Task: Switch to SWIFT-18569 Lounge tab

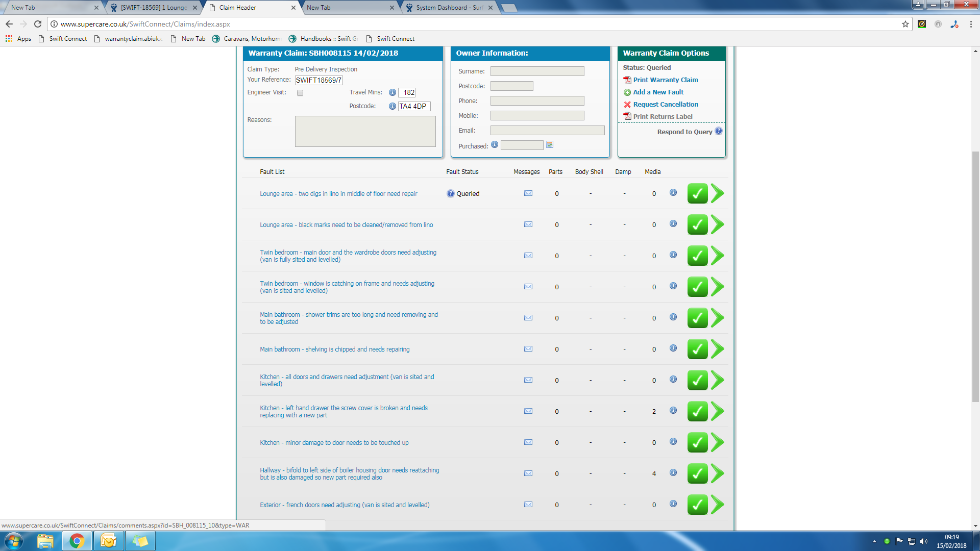Action: tap(153, 8)
